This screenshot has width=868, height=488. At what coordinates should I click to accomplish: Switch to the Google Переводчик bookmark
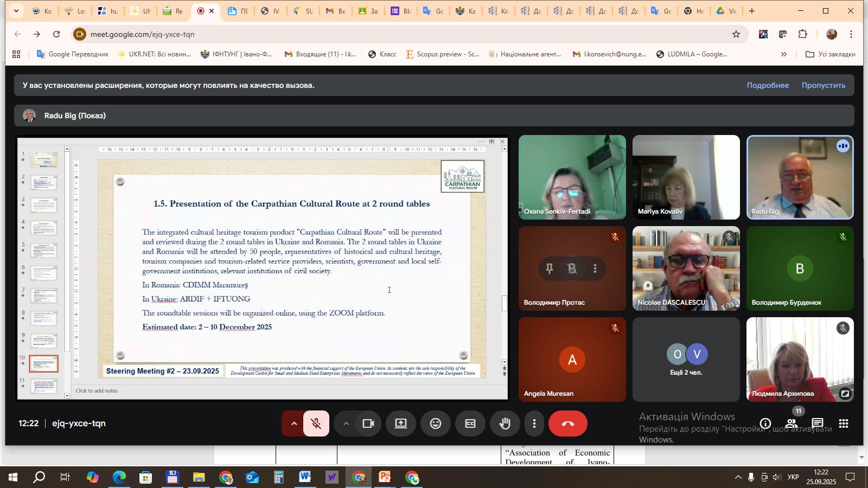tap(73, 54)
